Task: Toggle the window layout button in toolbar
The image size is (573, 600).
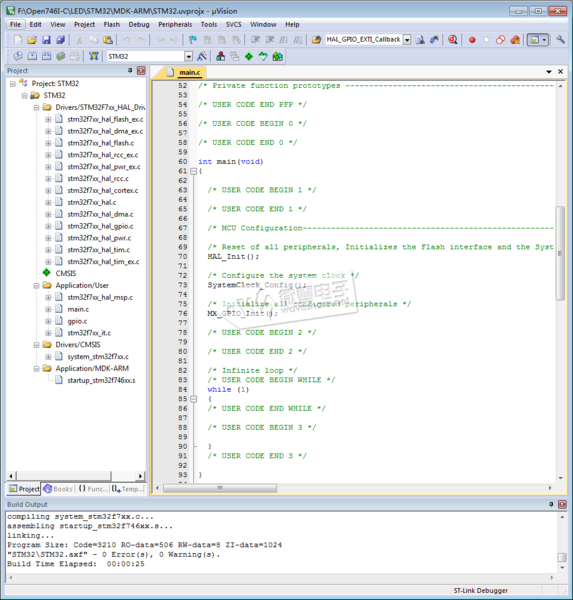Action: 535,40
